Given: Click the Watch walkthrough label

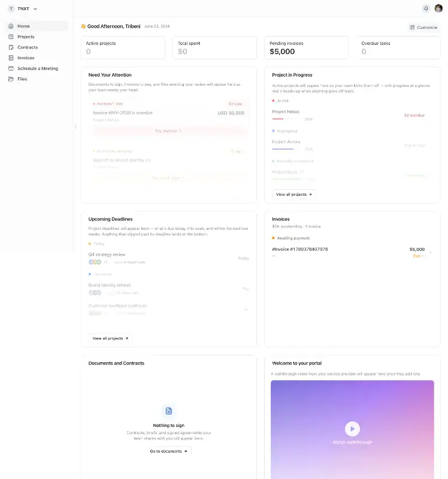Looking at the screenshot, I should point(352,442).
